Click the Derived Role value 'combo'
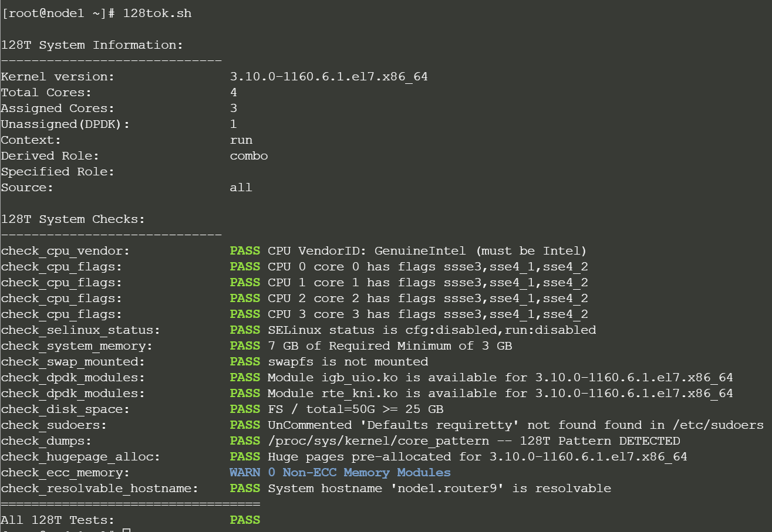The width and height of the screenshot is (772, 532). (249, 156)
